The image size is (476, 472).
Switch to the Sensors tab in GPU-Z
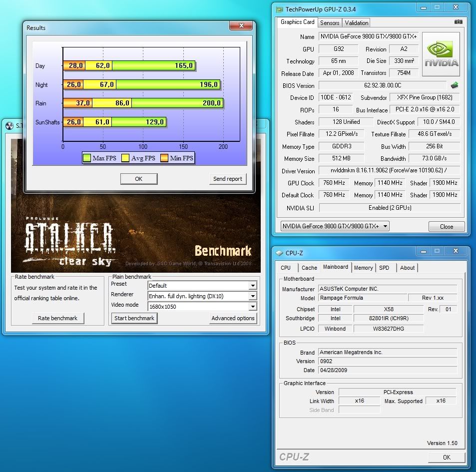tap(330, 23)
